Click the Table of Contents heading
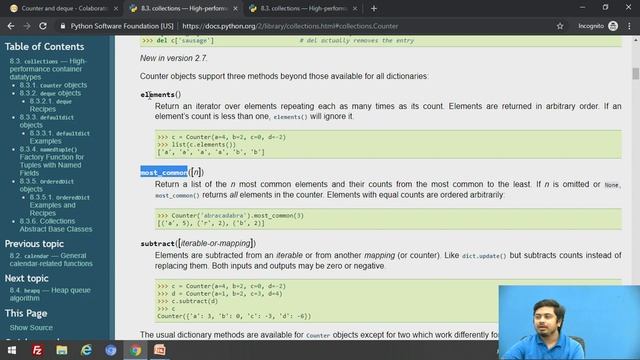This screenshot has height=360, width=640. pos(44,47)
